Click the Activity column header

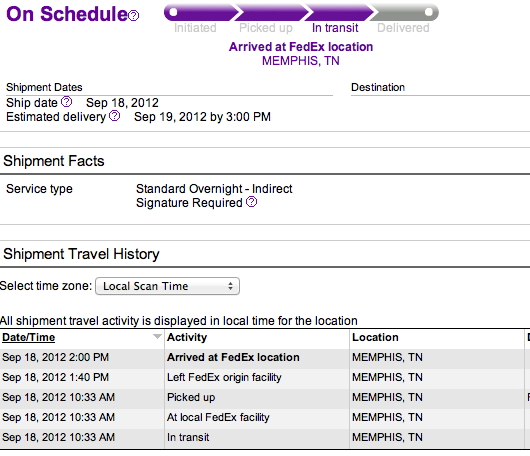(x=187, y=337)
